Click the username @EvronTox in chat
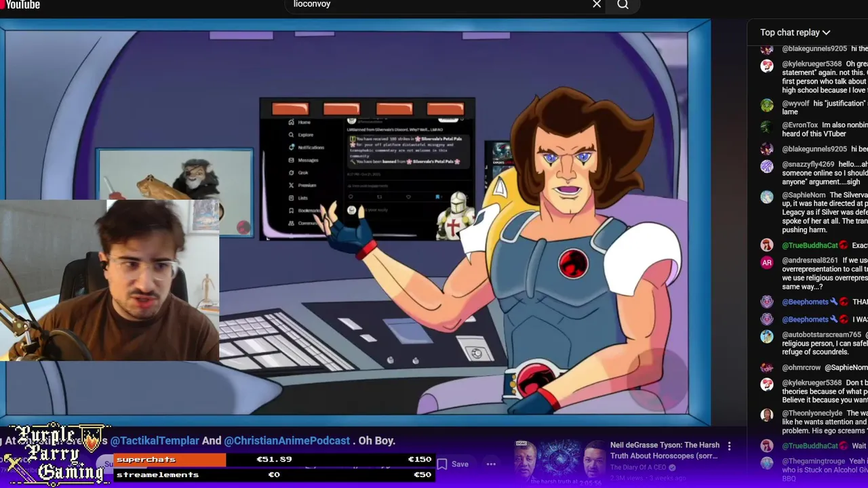 [800, 125]
